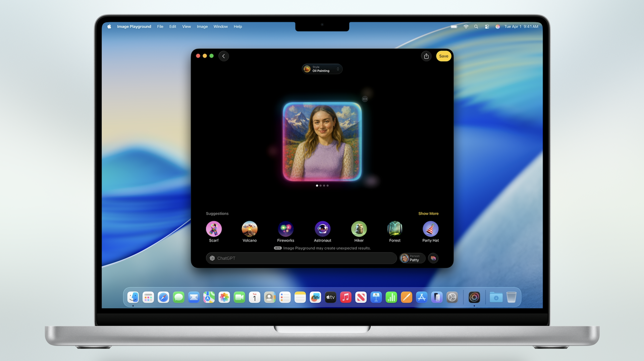The width and height of the screenshot is (644, 361).
Task: Click the ChatGPT description input field
Action: pyautogui.click(x=301, y=258)
